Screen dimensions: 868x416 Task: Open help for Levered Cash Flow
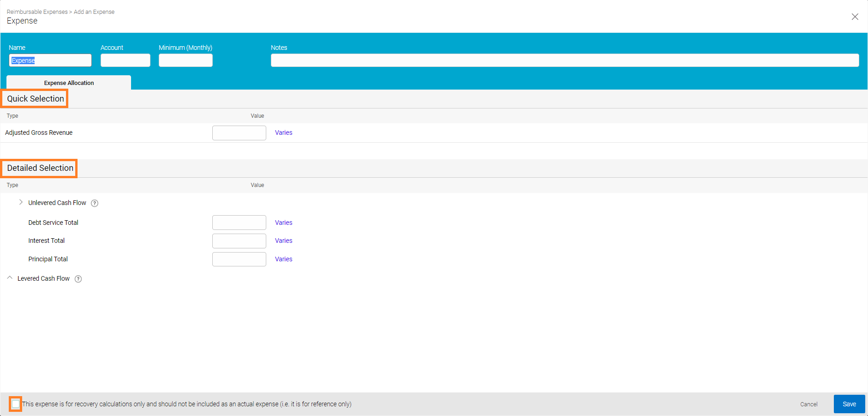(x=78, y=279)
